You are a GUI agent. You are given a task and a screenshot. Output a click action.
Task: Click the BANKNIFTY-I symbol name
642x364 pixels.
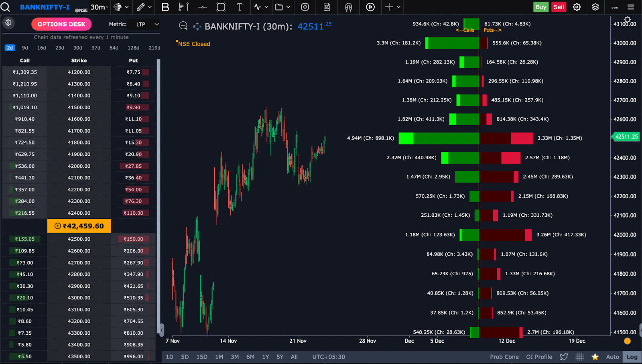(x=45, y=7)
